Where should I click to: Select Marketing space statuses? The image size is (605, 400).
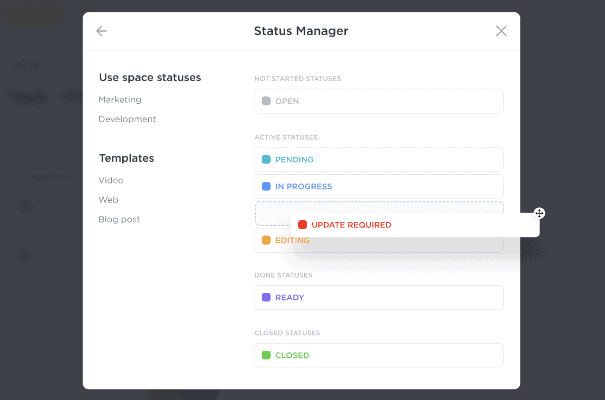point(120,100)
